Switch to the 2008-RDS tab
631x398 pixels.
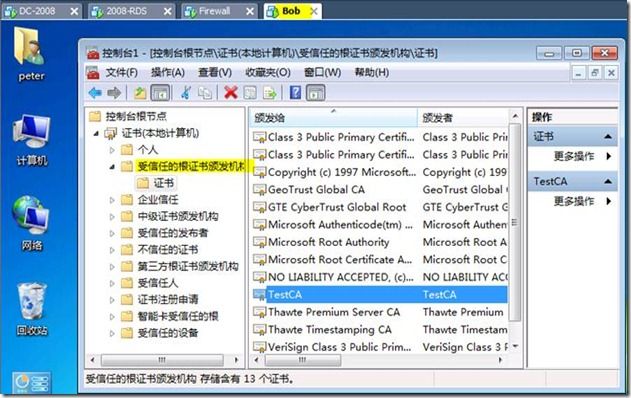pyautogui.click(x=131, y=11)
